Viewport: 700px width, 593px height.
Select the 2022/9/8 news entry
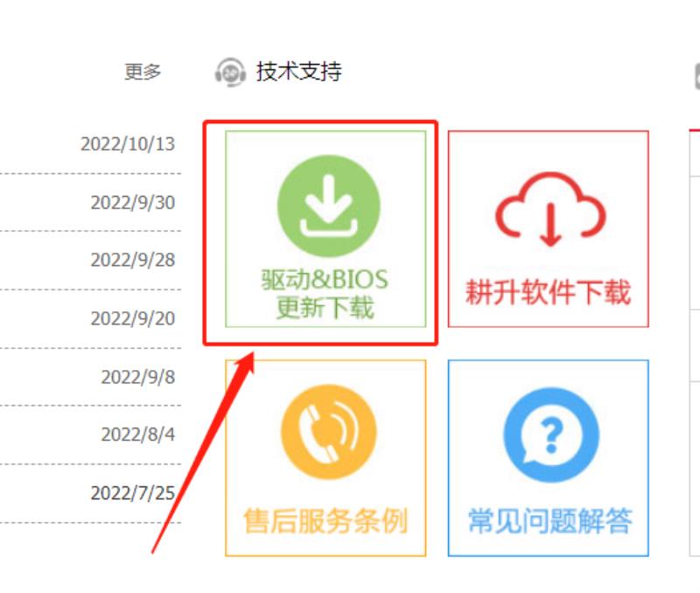pyautogui.click(x=138, y=377)
